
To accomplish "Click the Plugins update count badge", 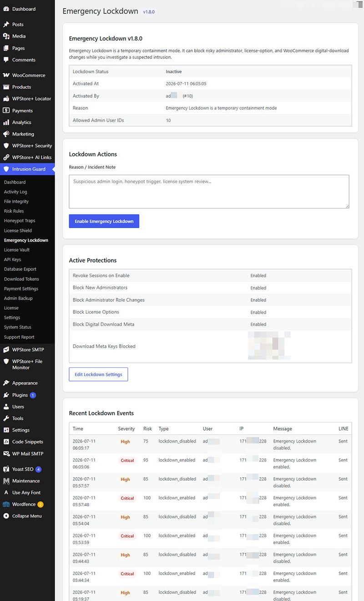I will (x=33, y=395).
